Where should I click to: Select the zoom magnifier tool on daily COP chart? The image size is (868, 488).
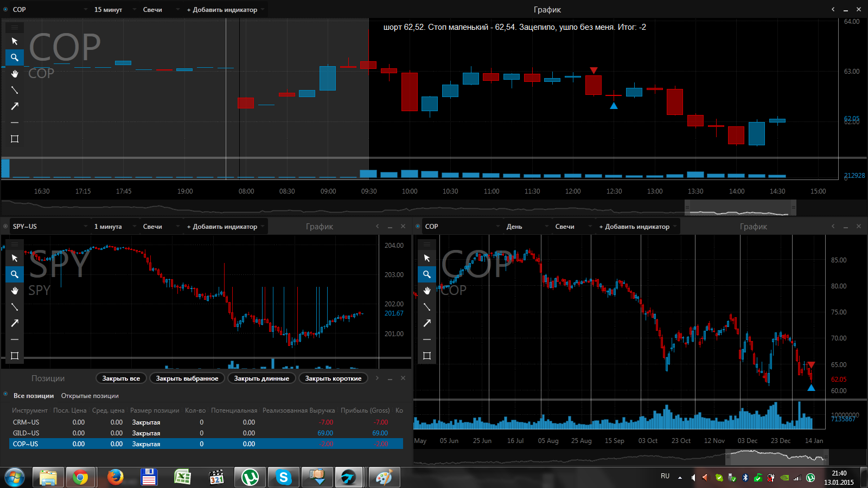(427, 274)
